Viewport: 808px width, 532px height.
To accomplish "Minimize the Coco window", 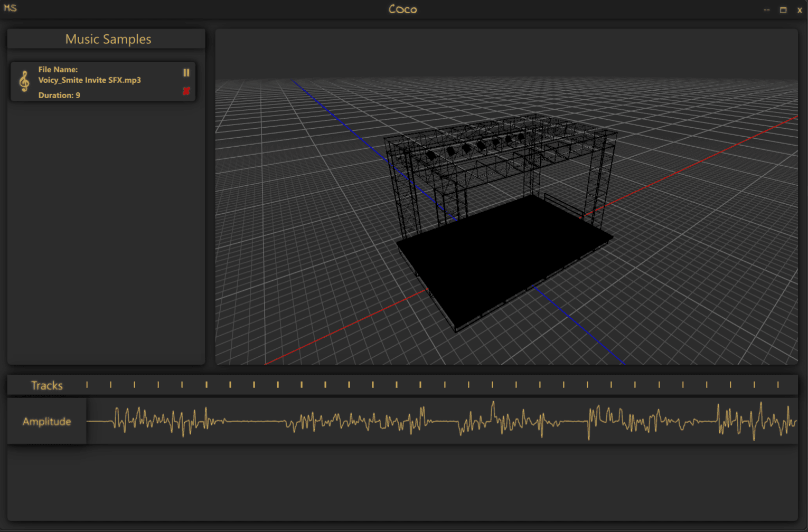I will (x=766, y=10).
